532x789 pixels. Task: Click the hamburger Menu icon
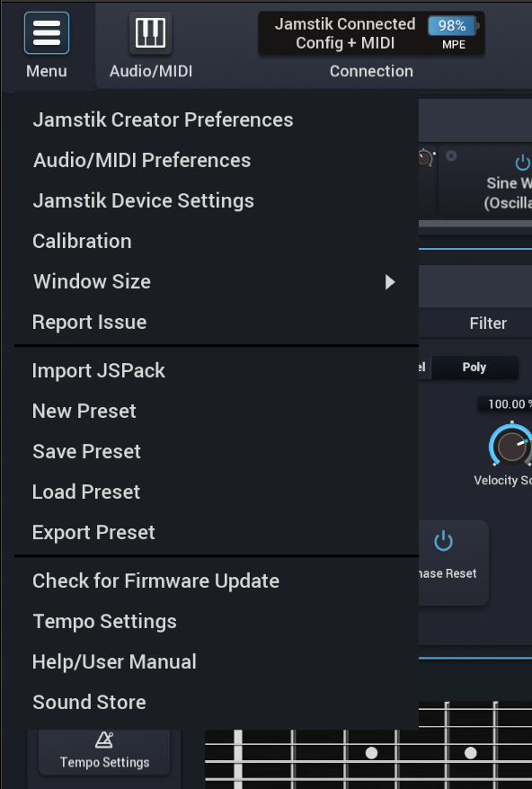pos(47,32)
